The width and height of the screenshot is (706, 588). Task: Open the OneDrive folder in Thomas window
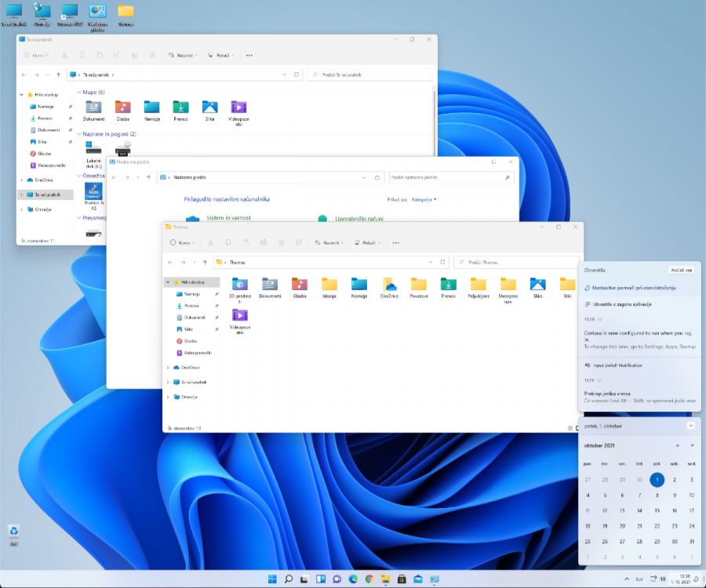click(389, 285)
